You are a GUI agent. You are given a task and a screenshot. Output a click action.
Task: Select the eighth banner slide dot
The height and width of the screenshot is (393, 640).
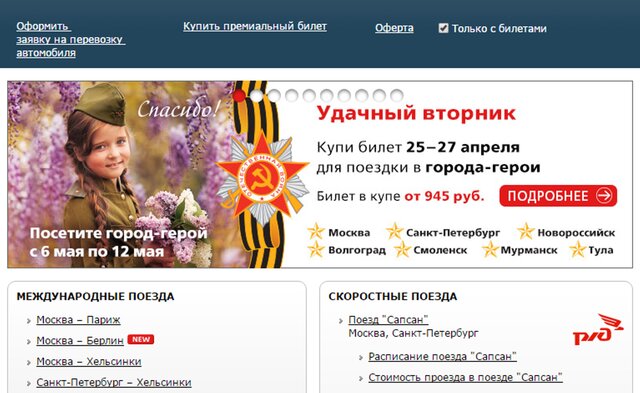pos(362,96)
